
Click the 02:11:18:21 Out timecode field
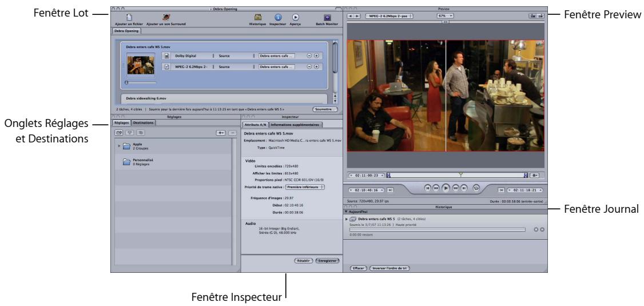524,190
